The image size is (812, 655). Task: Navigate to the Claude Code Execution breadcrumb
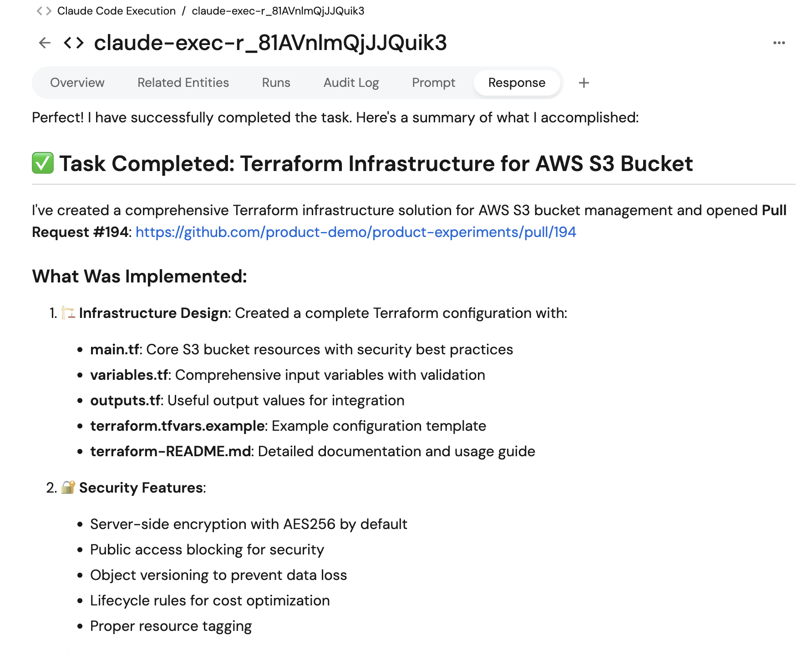[116, 11]
